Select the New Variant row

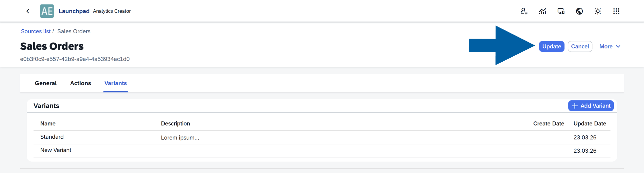(x=56, y=150)
